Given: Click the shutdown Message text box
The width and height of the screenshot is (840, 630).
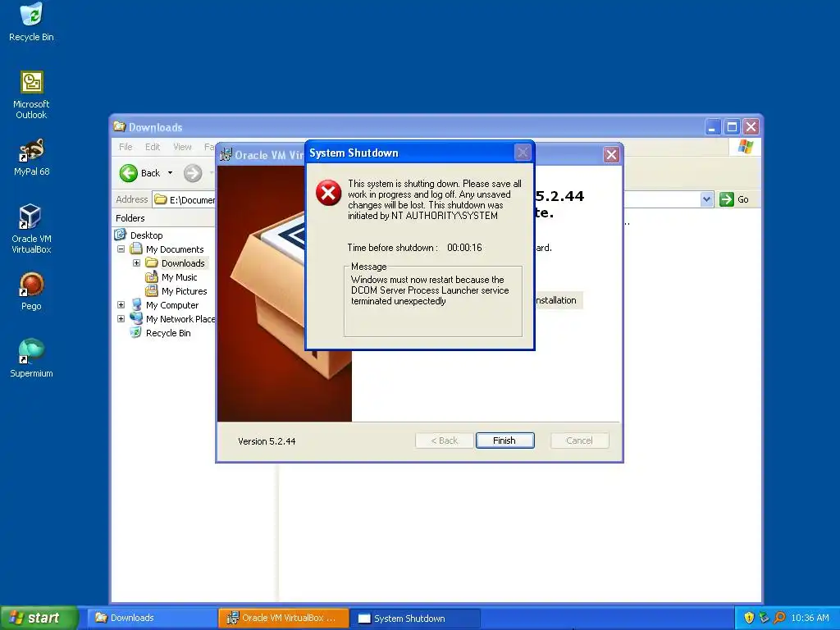Looking at the screenshot, I should click(433, 301).
